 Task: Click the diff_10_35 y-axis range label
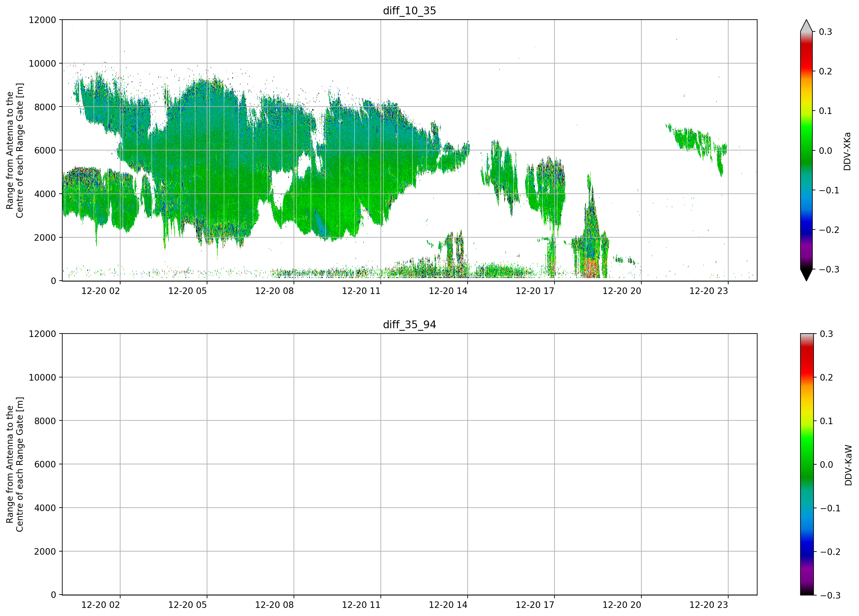(x=15, y=150)
